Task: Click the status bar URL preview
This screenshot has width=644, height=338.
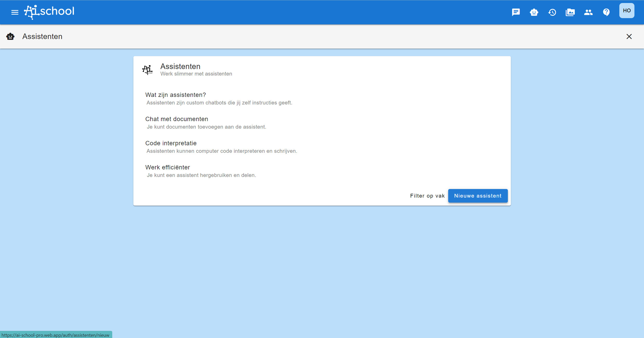Action: (x=56, y=335)
